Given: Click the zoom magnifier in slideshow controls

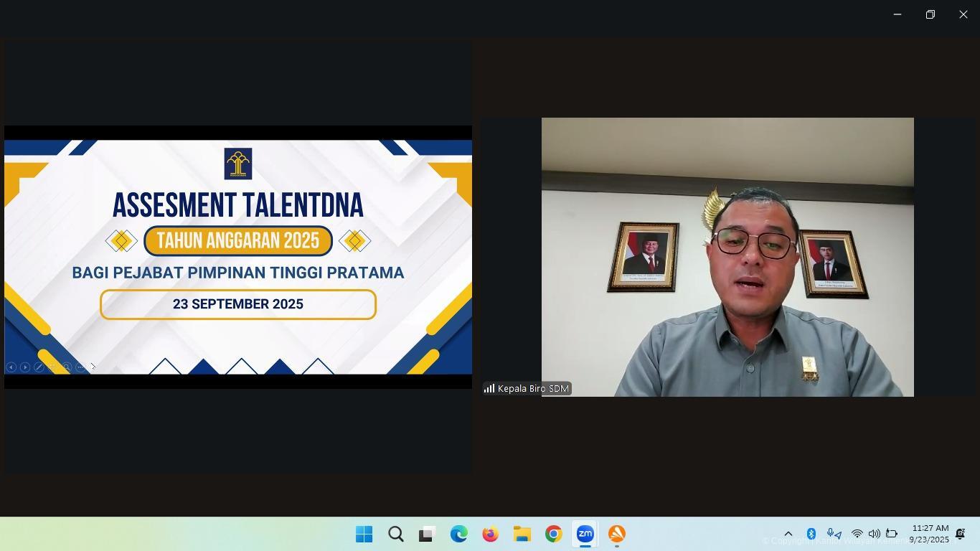Looking at the screenshot, I should click(67, 367).
